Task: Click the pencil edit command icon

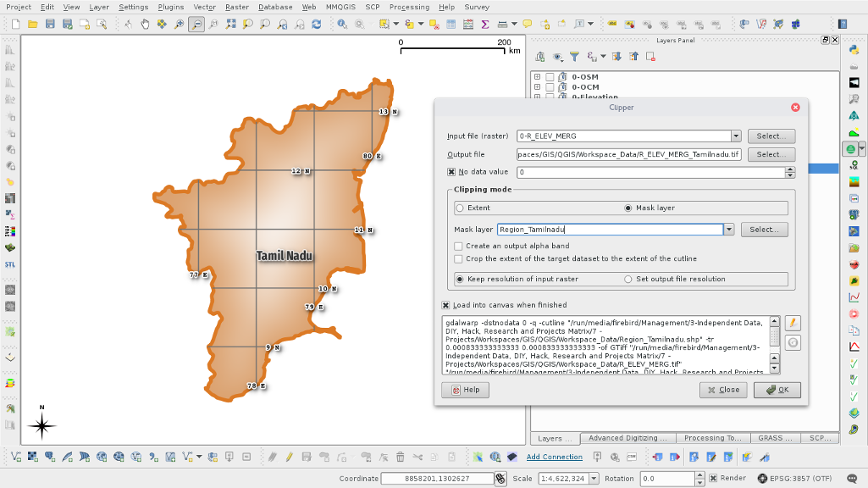Action: [x=793, y=323]
